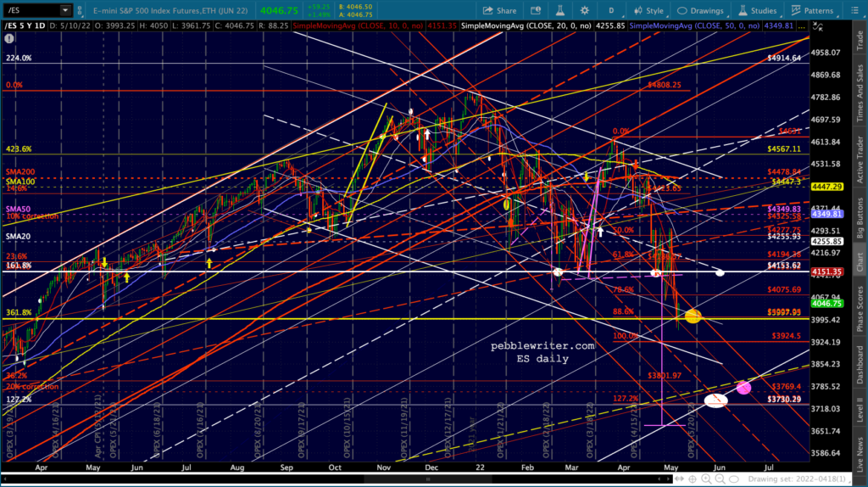Image resolution: width=868 pixels, height=487 pixels.
Task: Click the /ES symbol input field
Action: 31,10
